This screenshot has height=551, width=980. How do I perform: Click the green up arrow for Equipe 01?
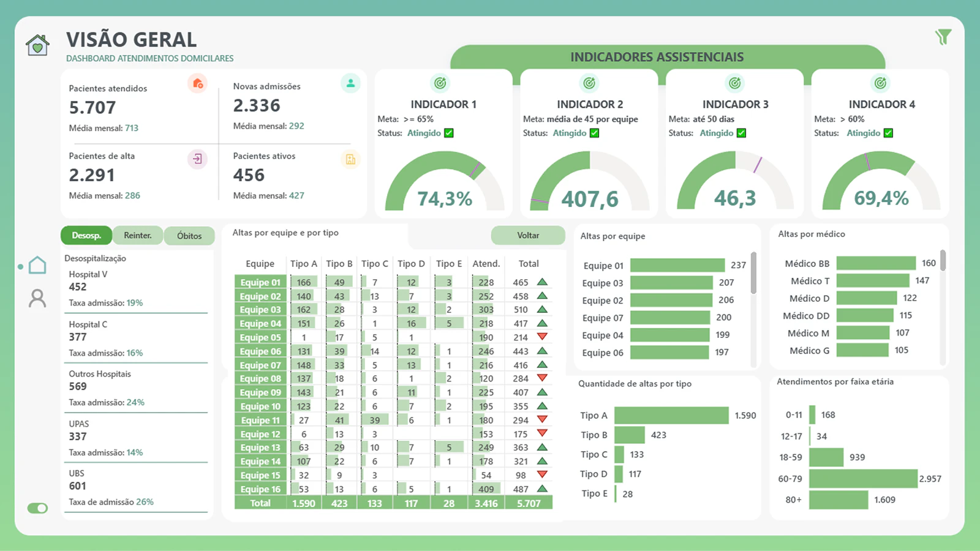tap(542, 282)
